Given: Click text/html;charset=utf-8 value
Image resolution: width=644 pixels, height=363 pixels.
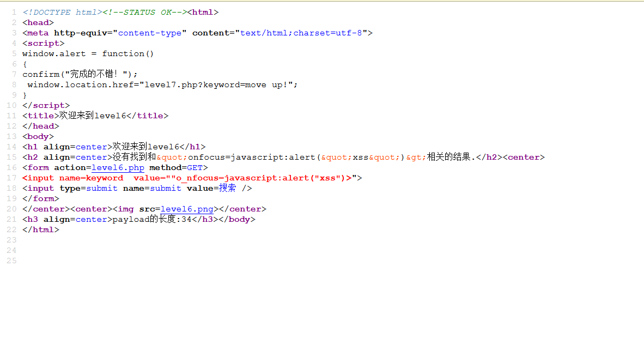Looking at the screenshot, I should pos(301,33).
